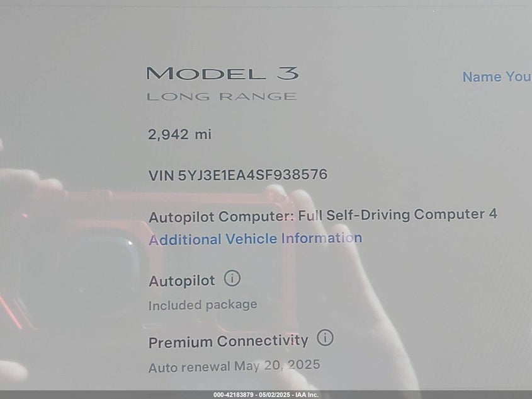Select the VIN number text

[252, 175]
